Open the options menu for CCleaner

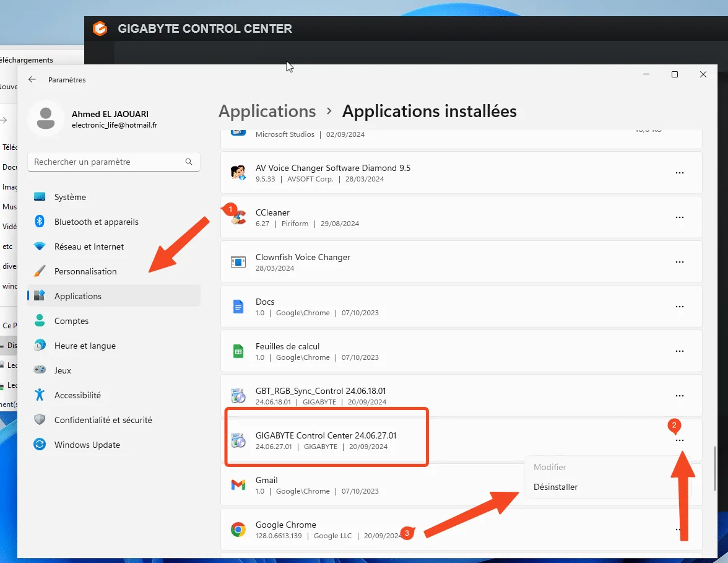tap(680, 217)
